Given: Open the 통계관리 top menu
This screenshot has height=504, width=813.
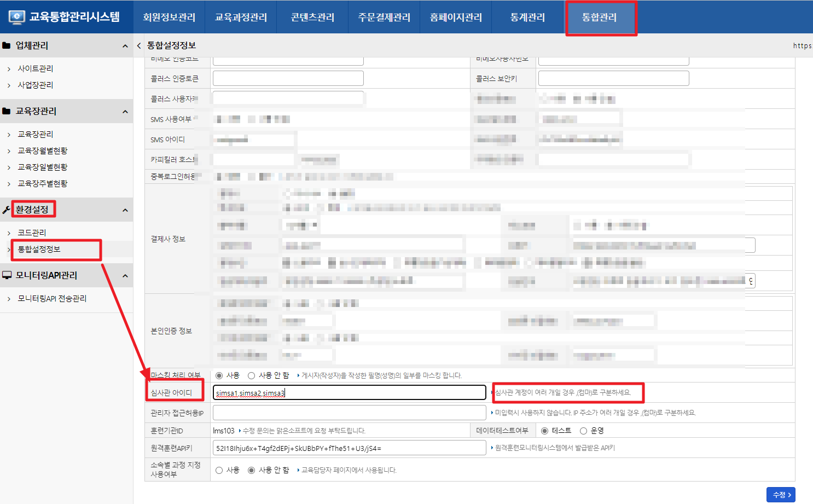Looking at the screenshot, I should click(x=527, y=18).
